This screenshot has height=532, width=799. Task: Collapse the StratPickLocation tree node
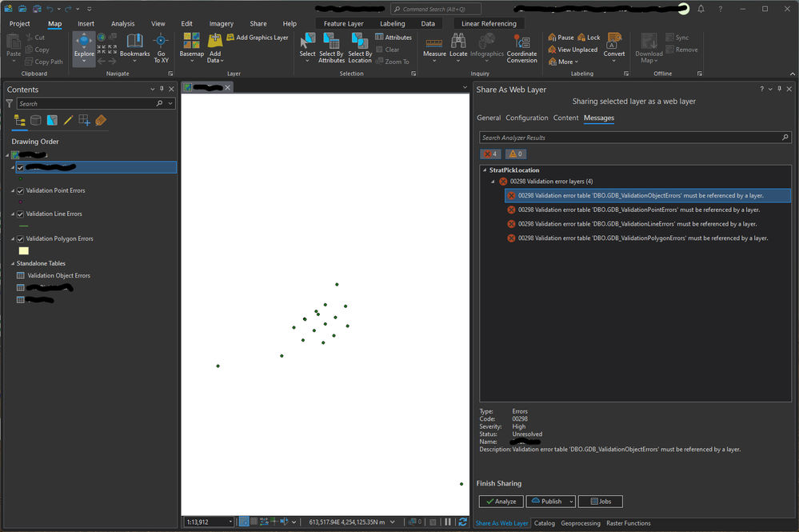484,170
